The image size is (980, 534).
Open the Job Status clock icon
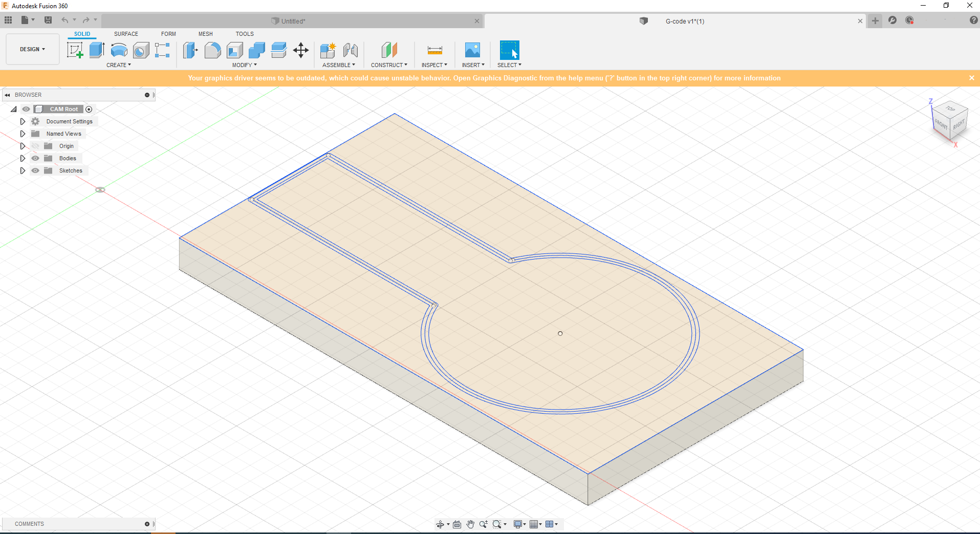(909, 20)
